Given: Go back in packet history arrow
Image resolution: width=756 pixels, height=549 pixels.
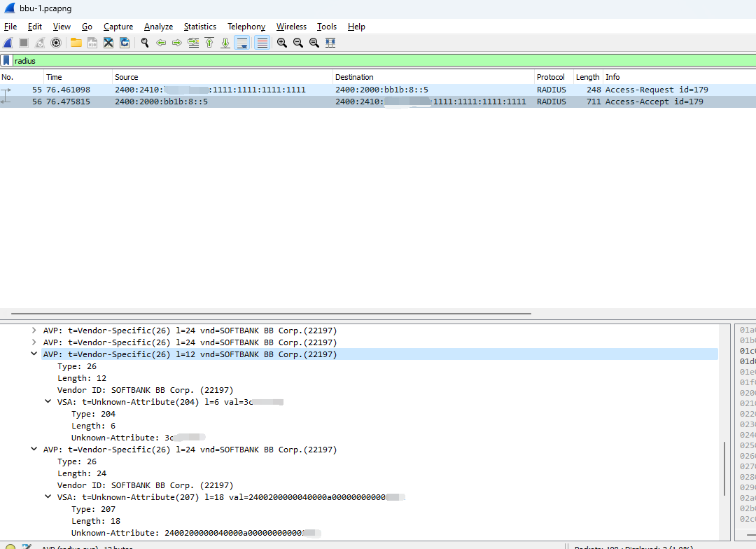Looking at the screenshot, I should point(161,43).
